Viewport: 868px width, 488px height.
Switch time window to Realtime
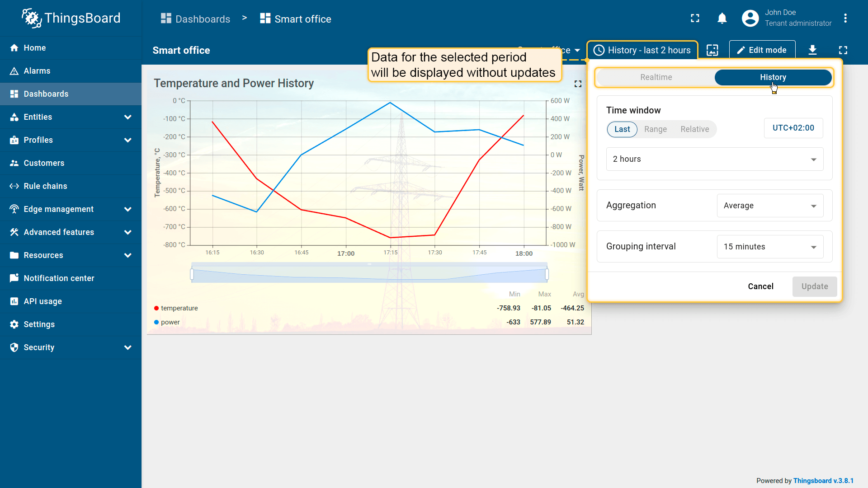pyautogui.click(x=656, y=77)
